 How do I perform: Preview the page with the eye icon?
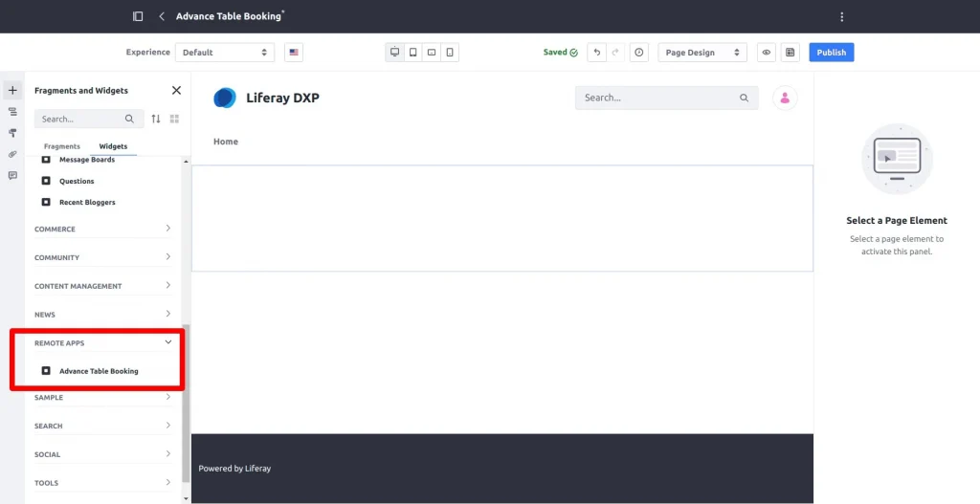(x=767, y=53)
